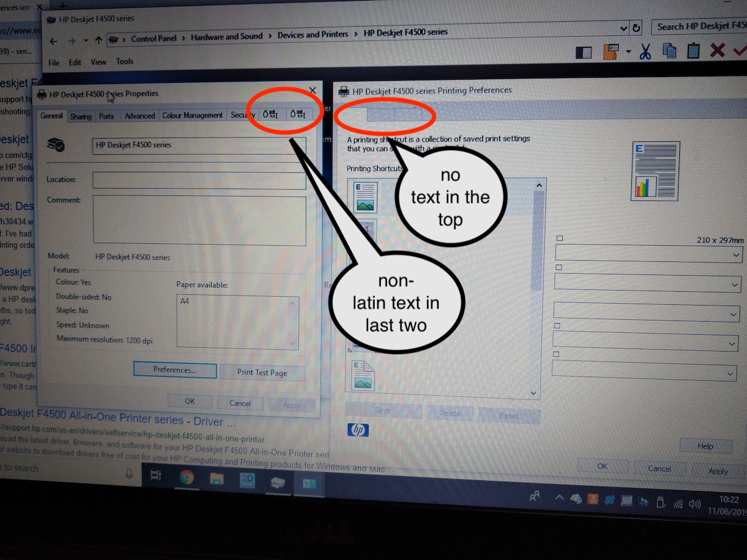Viewport: 747px width, 560px height.
Task: Go up one level with the up arrow
Action: [x=98, y=40]
